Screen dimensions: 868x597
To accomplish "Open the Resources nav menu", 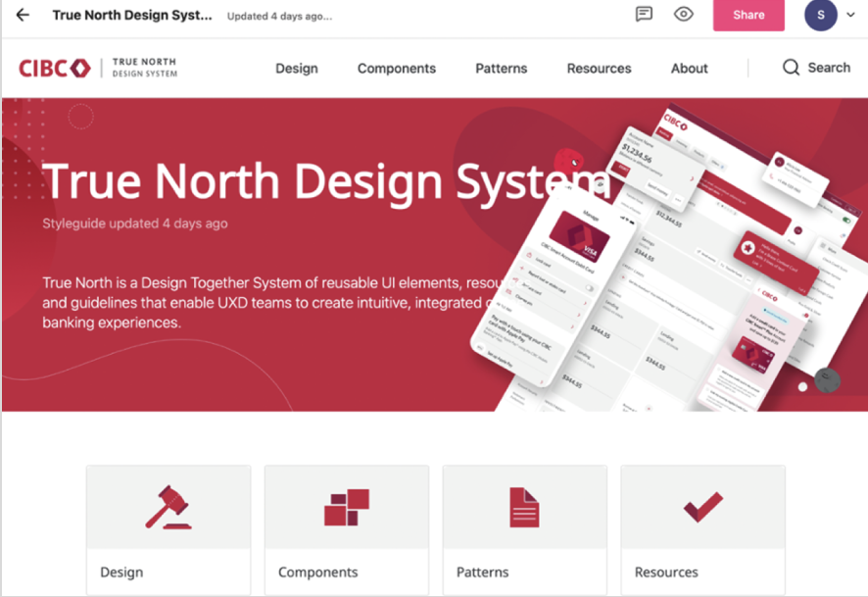I will pos(599,68).
